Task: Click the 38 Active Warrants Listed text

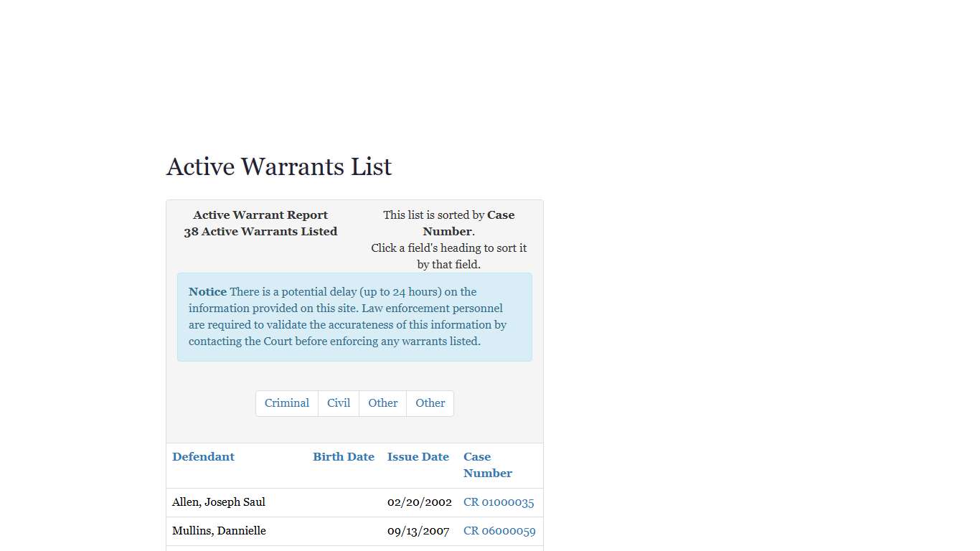Action: point(260,231)
